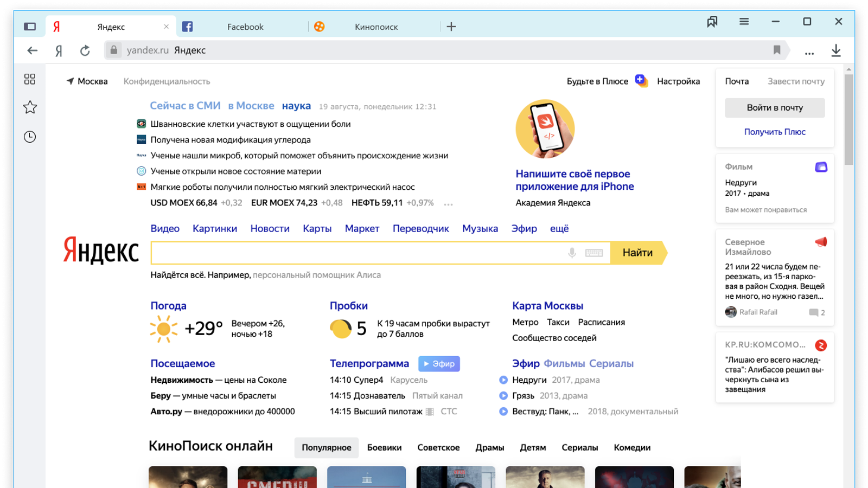Click the blue Эфир button by Телепрограмма
Image resolution: width=868 pixels, height=488 pixels.
[439, 364]
